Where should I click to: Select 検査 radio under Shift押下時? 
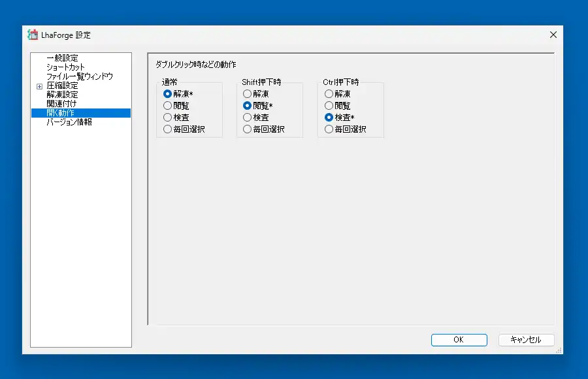pos(255,118)
